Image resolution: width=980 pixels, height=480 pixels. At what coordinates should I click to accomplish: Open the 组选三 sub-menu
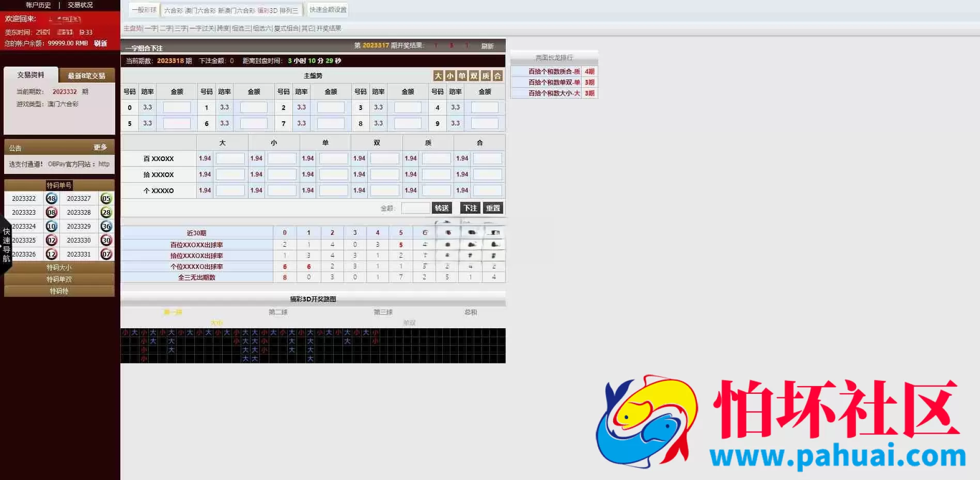point(241,28)
